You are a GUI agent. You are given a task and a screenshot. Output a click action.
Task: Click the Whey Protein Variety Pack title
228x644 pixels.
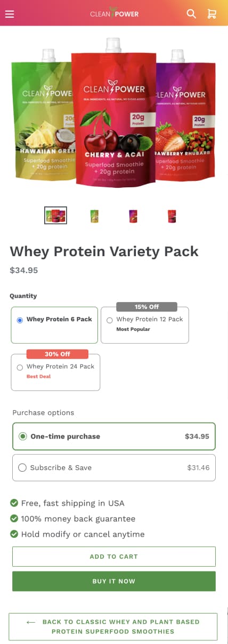coord(104,251)
